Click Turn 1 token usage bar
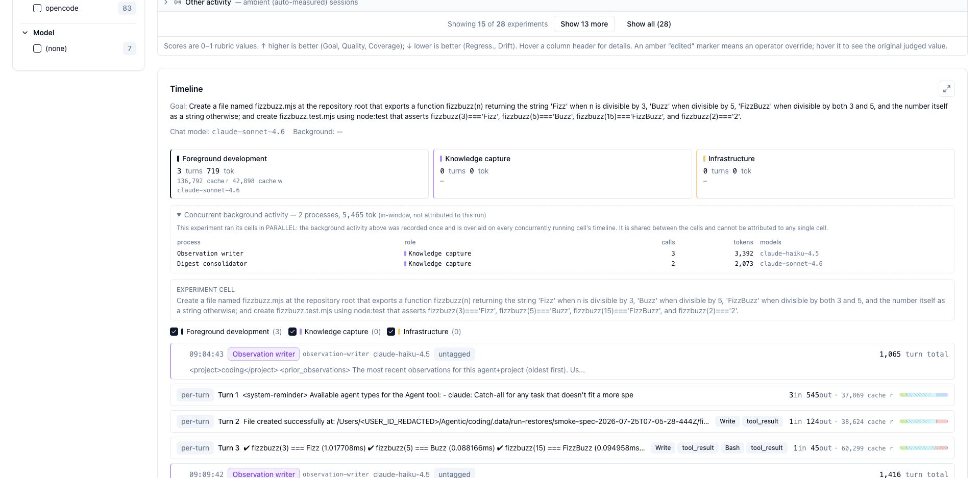 923,395
